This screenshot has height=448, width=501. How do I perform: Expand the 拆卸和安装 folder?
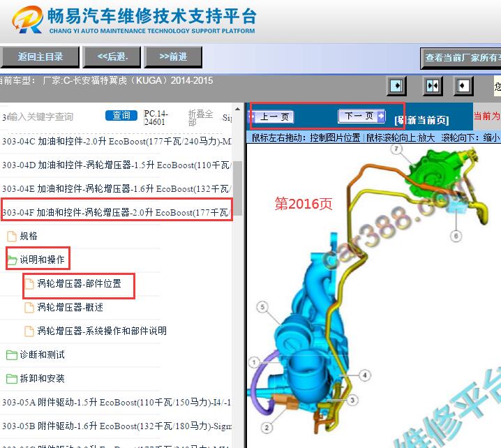(42, 378)
